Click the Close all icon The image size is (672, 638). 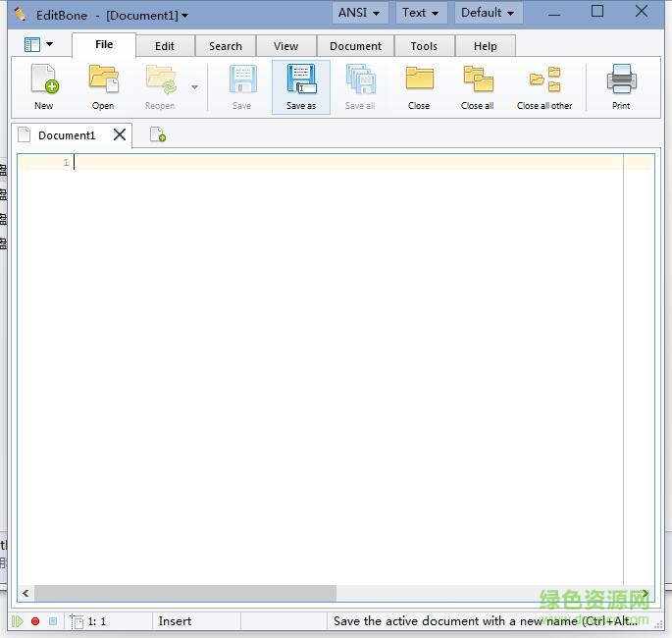tap(478, 80)
